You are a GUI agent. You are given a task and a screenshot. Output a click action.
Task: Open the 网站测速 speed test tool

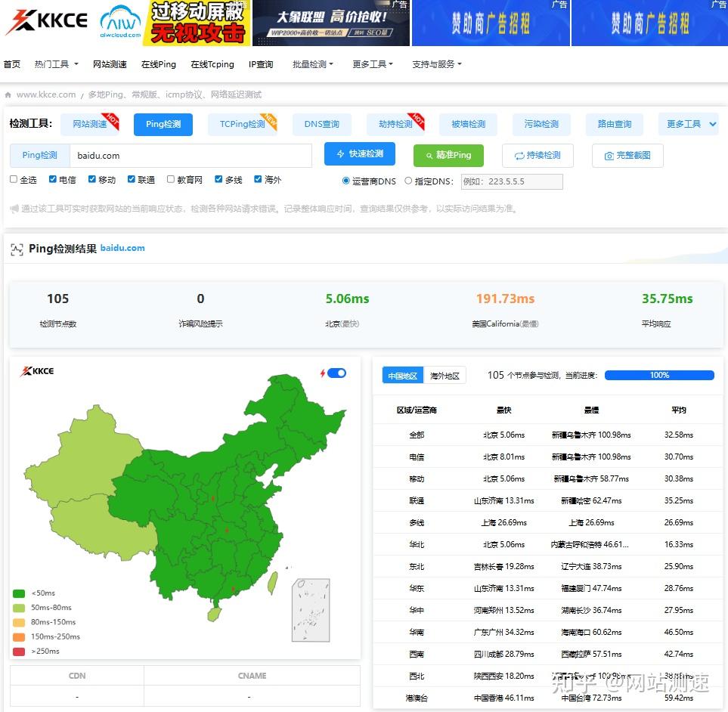point(91,124)
